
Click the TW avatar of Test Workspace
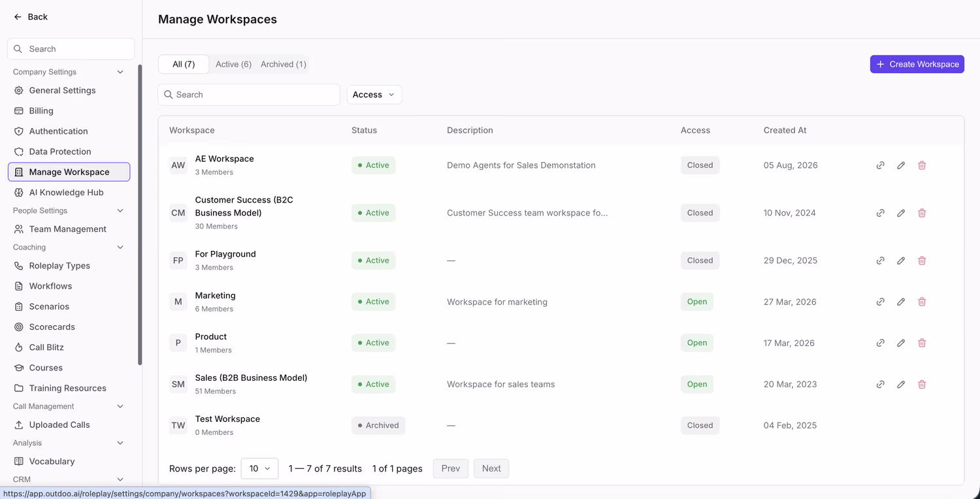[178, 425]
